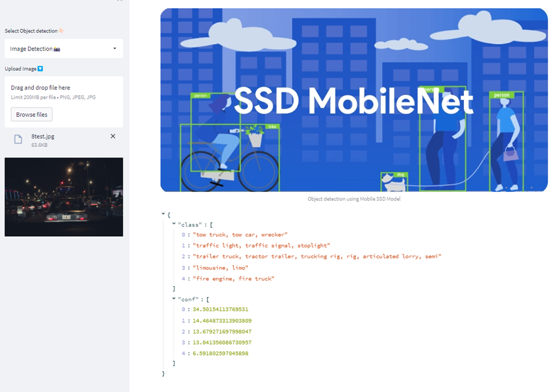The image size is (549, 392).
Task: Click the SSD MobileNet banner image
Action: click(x=354, y=100)
